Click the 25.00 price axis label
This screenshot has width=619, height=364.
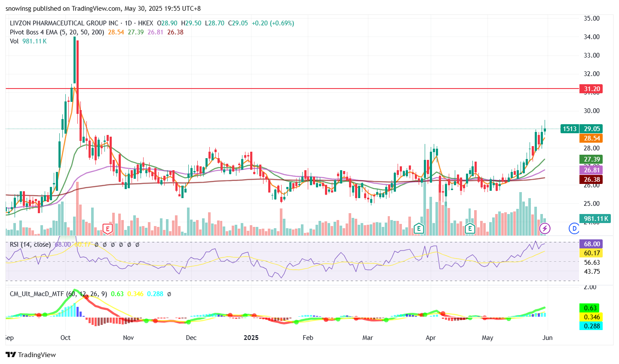tap(591, 204)
